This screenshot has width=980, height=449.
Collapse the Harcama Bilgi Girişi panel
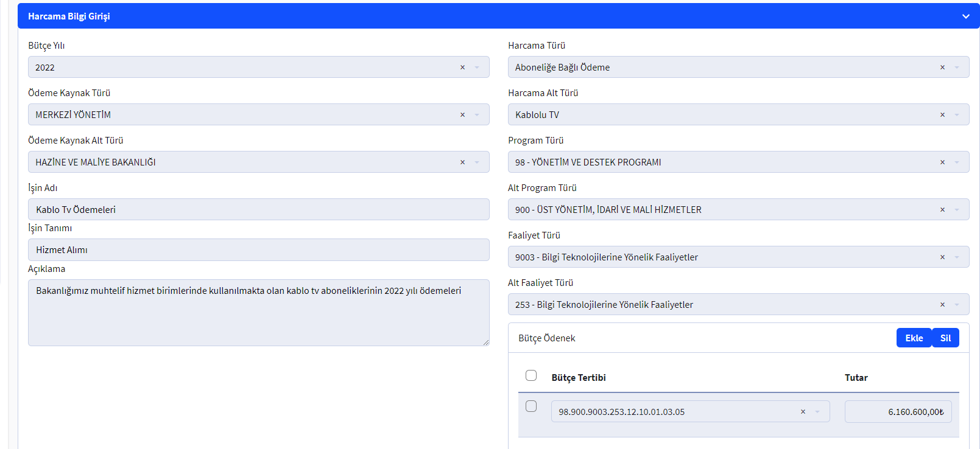tap(965, 16)
